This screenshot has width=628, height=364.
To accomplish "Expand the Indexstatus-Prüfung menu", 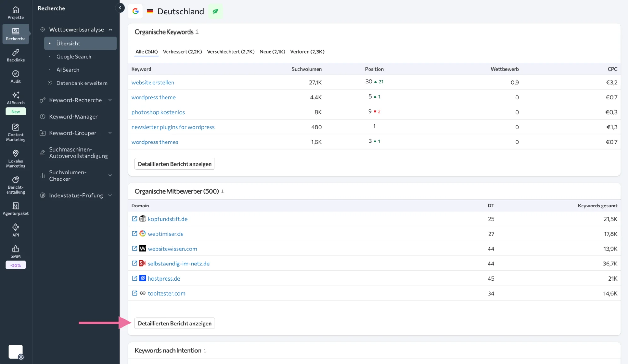I will 110,195.
